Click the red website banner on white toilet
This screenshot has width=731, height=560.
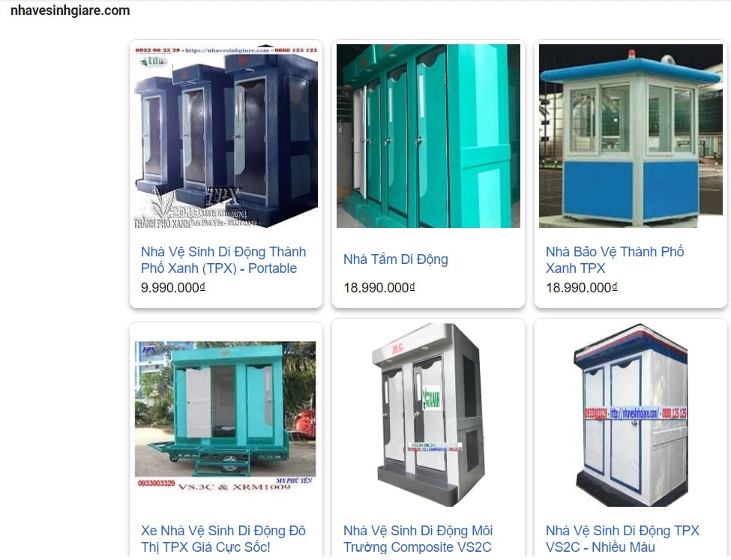635,413
